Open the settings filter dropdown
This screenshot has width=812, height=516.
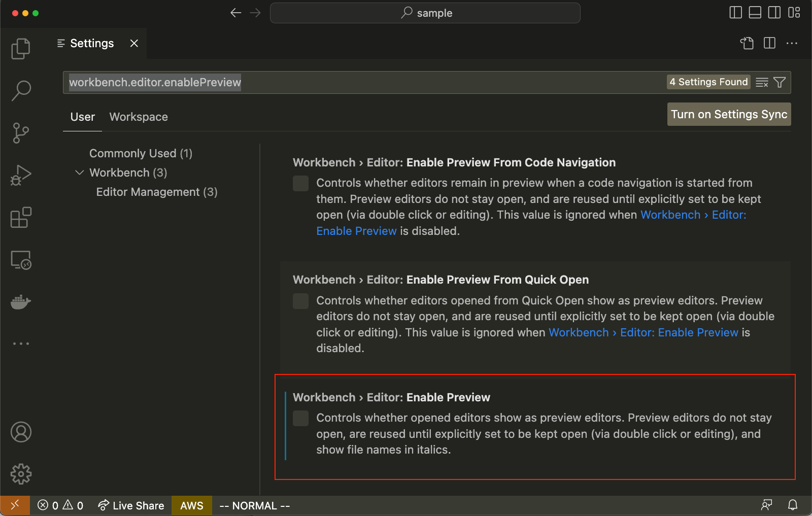[780, 82]
